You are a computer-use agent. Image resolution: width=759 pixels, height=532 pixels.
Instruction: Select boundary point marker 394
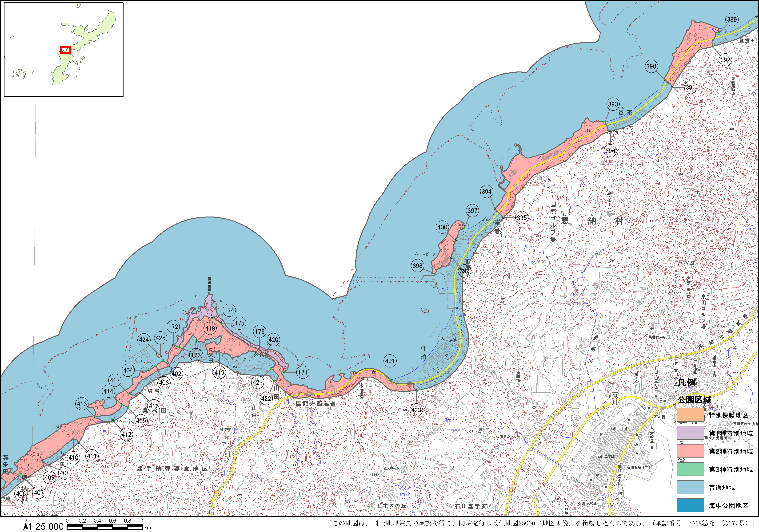pos(487,191)
